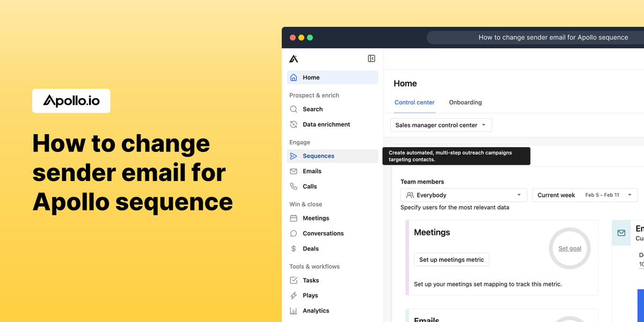
Task: Open the Sales manager control center dropdown
Action: (440, 125)
